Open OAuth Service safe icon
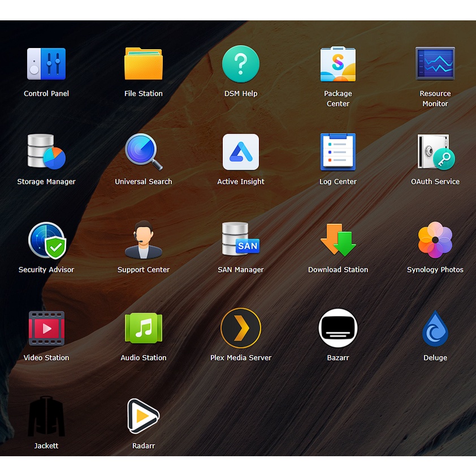 point(436,152)
